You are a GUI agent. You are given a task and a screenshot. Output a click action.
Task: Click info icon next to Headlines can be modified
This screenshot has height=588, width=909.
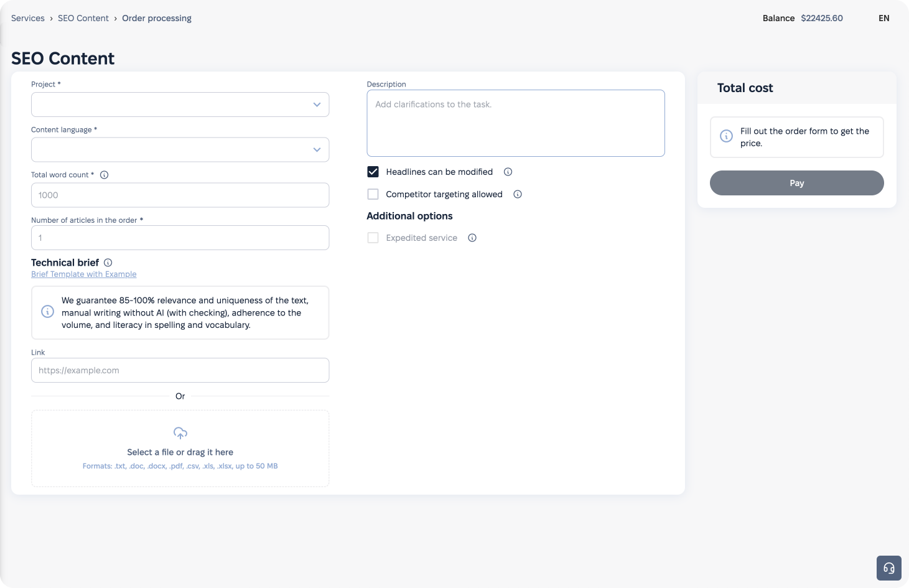pos(508,172)
